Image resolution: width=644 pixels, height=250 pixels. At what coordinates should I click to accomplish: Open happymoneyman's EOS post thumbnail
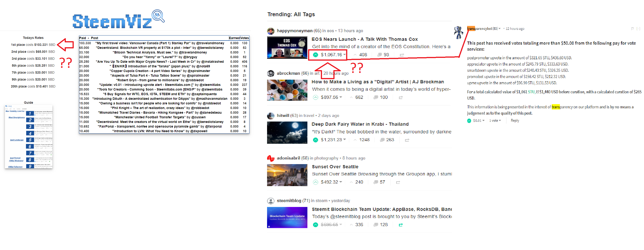click(287, 47)
